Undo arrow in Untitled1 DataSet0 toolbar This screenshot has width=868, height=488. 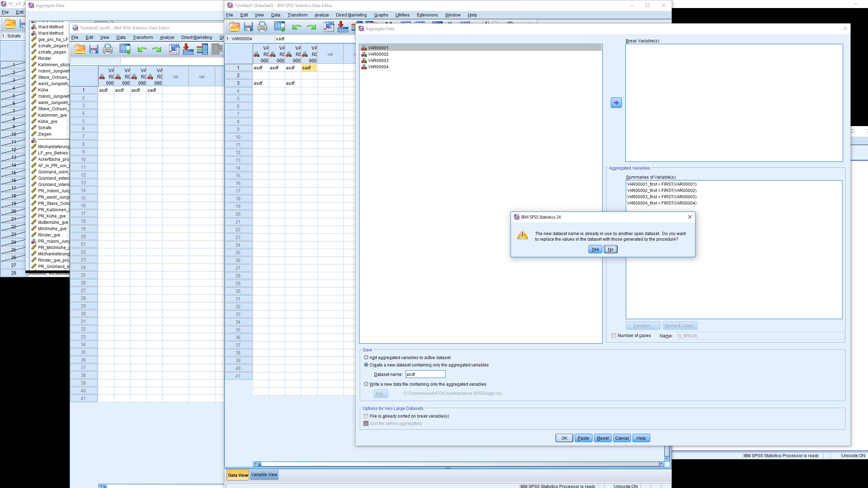pos(297,27)
